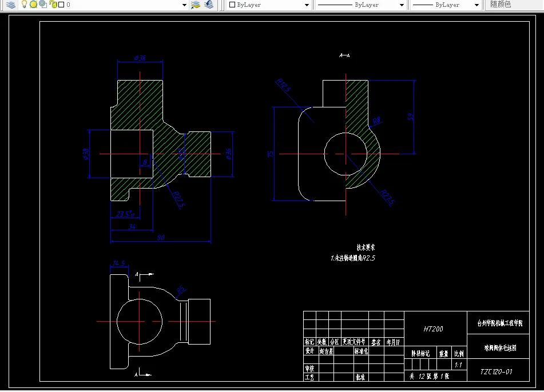Select the R5 radius dimension
The image size is (544, 392).
coord(181,289)
